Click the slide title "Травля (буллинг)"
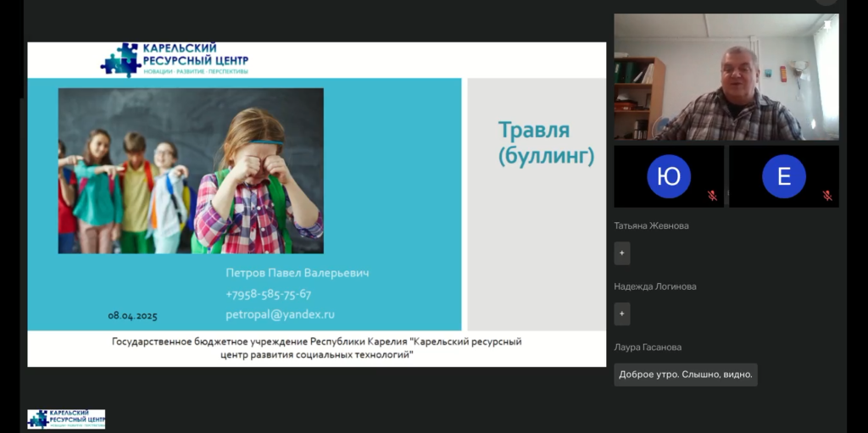The height and width of the screenshot is (433, 868). pyautogui.click(x=545, y=143)
